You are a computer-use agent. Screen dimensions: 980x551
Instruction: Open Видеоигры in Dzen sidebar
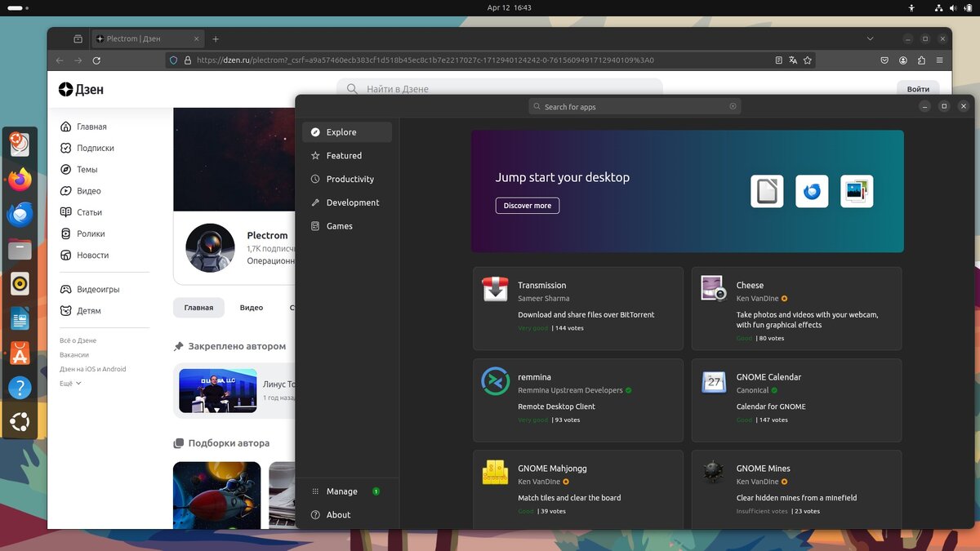coord(90,290)
